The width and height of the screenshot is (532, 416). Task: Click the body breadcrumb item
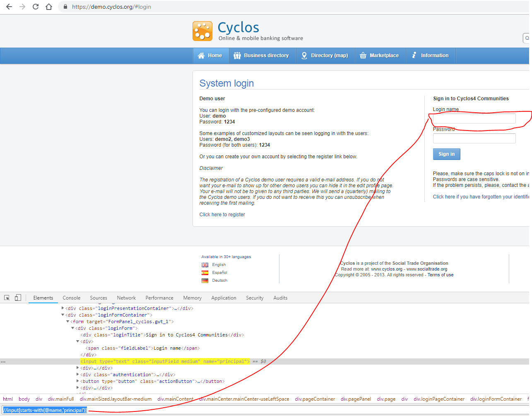tap(24, 399)
